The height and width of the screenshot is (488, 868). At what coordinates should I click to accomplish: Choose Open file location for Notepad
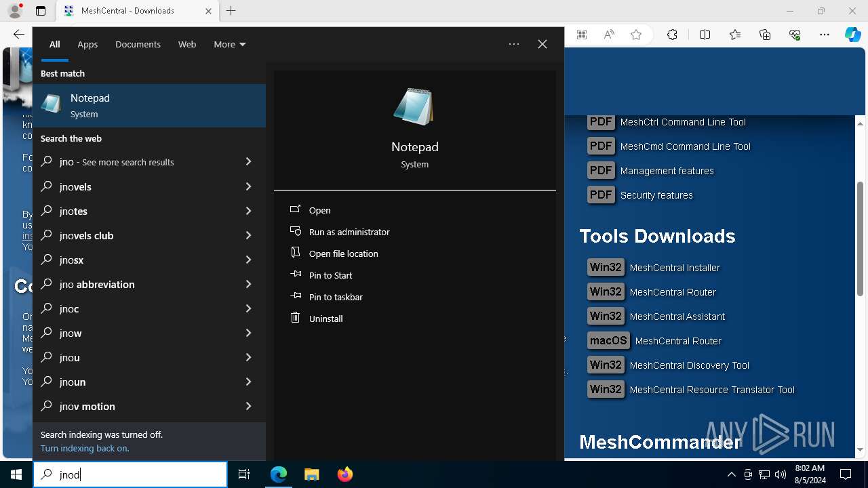pos(344,253)
